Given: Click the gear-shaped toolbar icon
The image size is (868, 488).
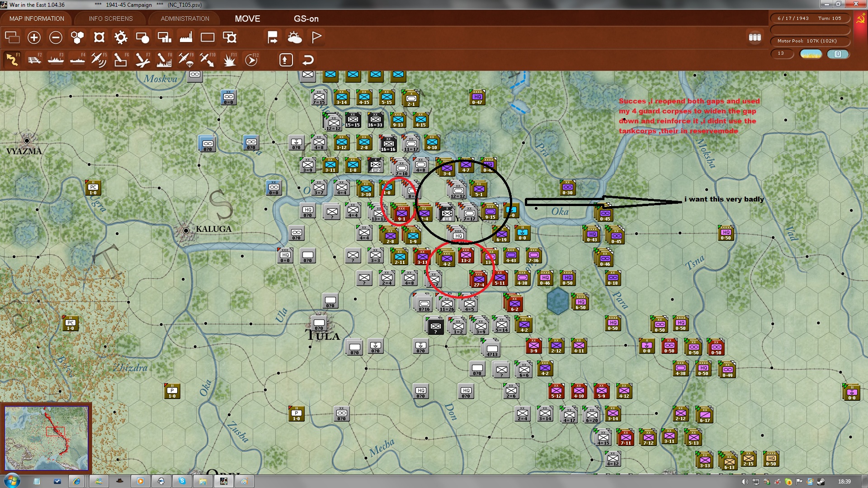Looking at the screenshot, I should (x=121, y=37).
